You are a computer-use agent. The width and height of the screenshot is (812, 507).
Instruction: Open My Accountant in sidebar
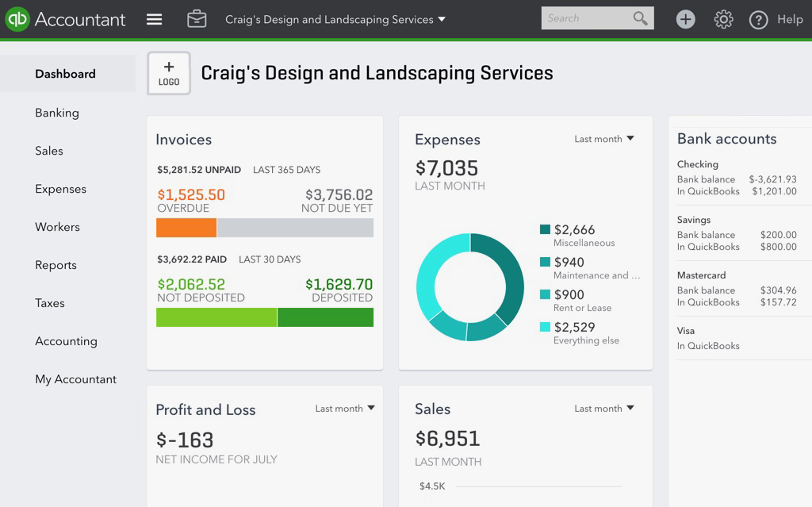[x=75, y=379]
